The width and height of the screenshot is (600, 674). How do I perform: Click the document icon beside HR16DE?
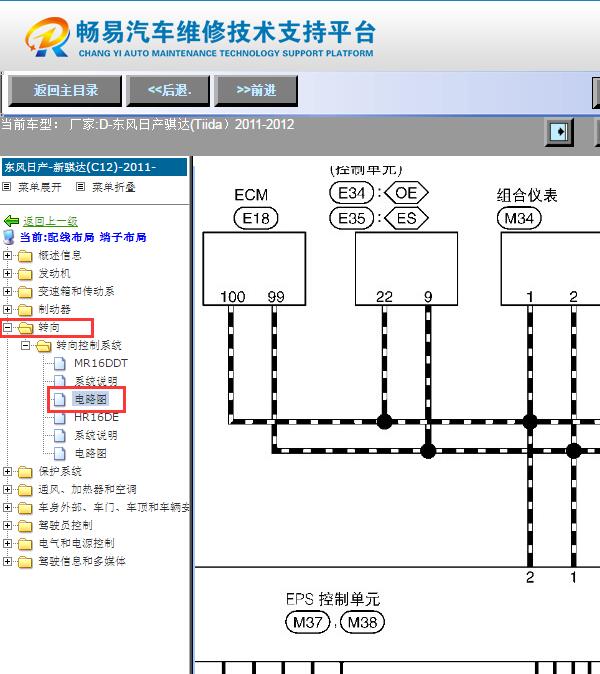(x=60, y=418)
